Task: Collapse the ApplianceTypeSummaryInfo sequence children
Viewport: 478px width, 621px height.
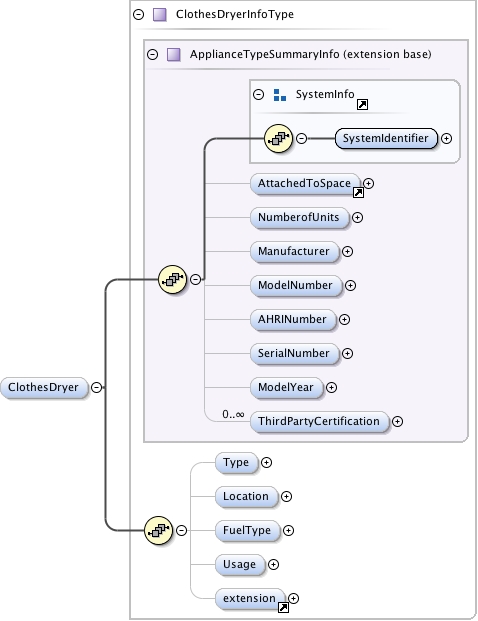Action: click(195, 279)
